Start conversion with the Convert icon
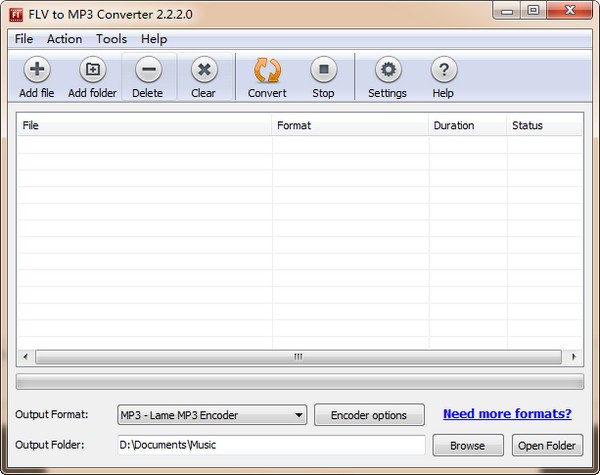 click(267, 70)
